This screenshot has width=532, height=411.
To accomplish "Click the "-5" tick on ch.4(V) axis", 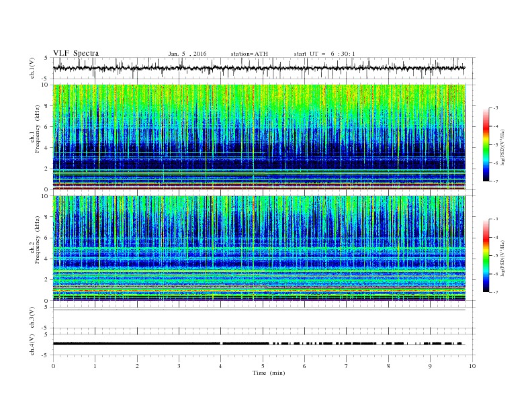I will pos(46,355).
